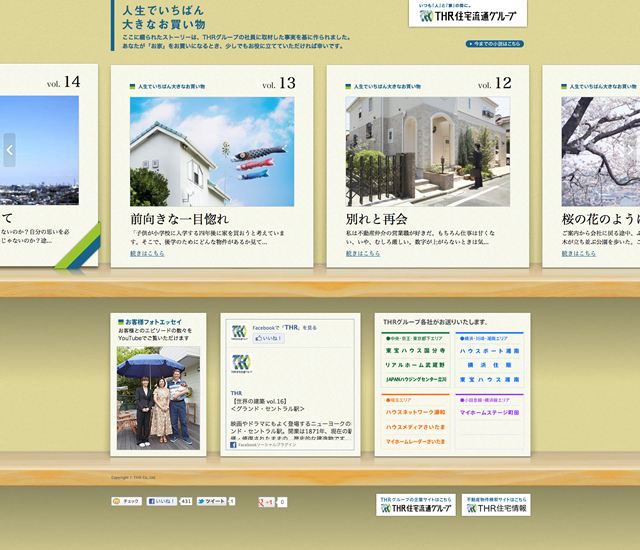Click the Twitter ツイート share button
Viewport: 640px width, 550px height.
click(x=211, y=501)
